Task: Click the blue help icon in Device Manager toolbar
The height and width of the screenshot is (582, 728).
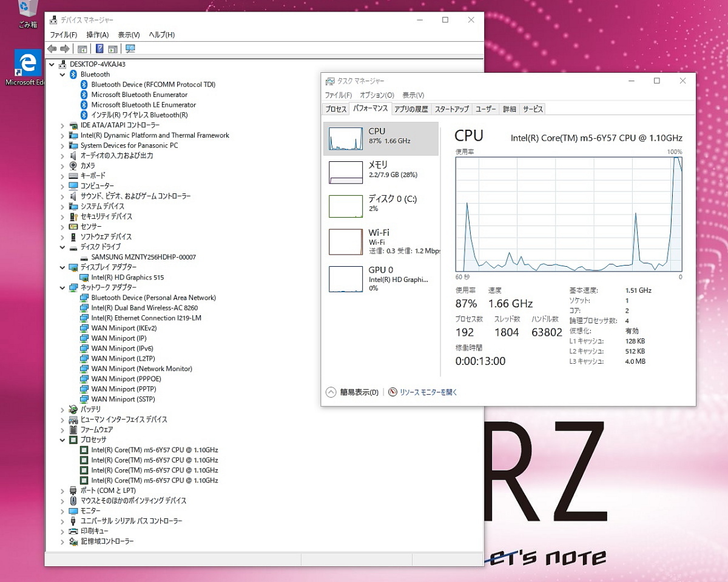Action: pyautogui.click(x=99, y=49)
